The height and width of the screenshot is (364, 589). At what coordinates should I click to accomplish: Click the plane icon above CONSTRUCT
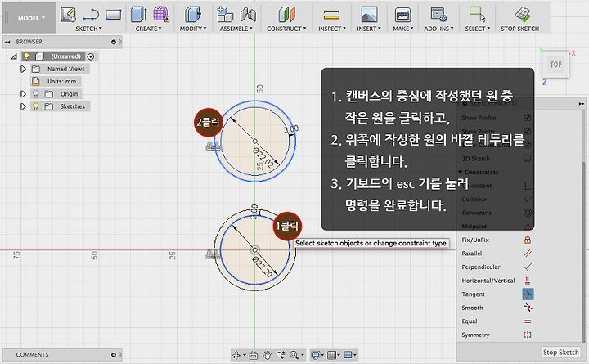tap(286, 15)
